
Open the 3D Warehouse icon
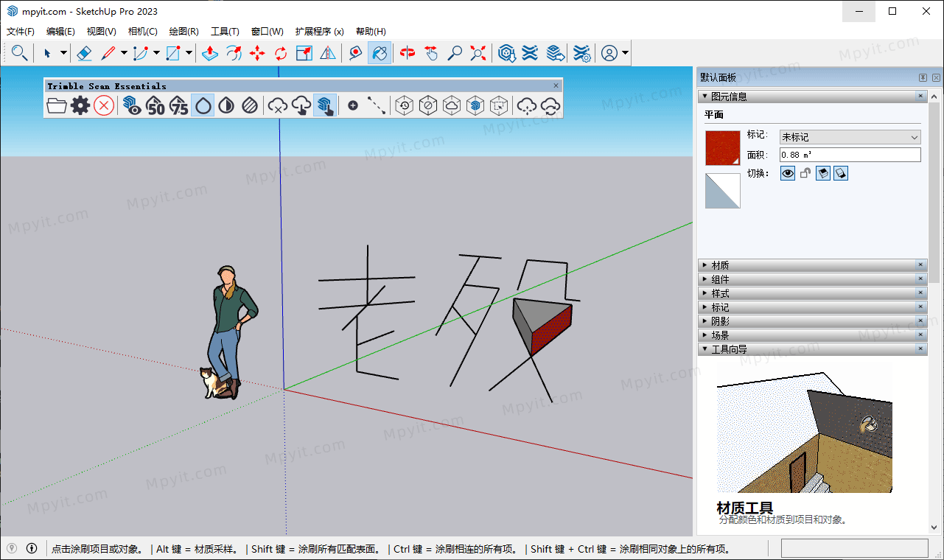(506, 53)
